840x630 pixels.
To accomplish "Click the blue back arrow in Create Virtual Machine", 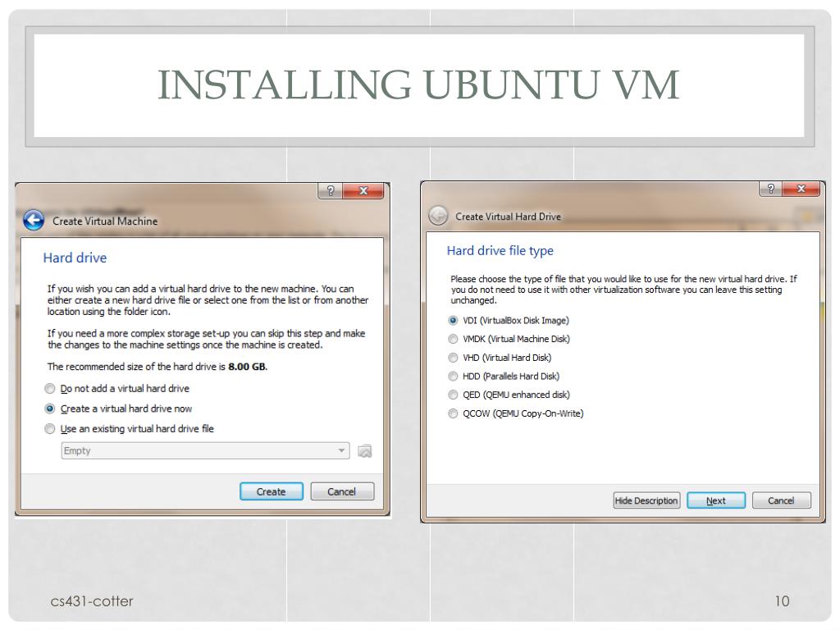I will pyautogui.click(x=34, y=220).
